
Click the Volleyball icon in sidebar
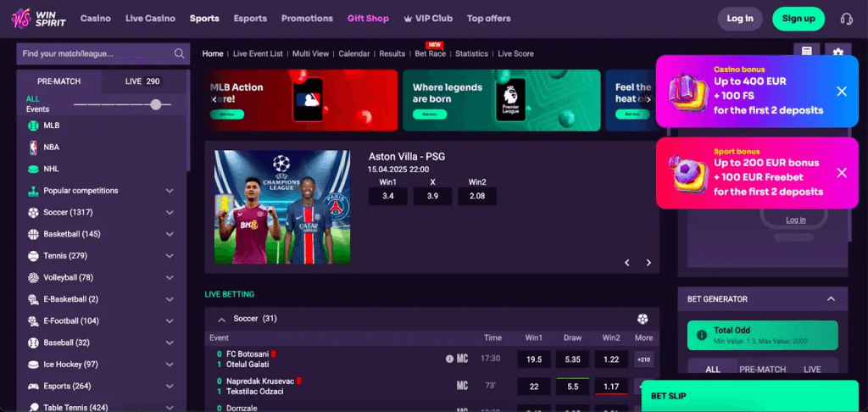pos(33,277)
